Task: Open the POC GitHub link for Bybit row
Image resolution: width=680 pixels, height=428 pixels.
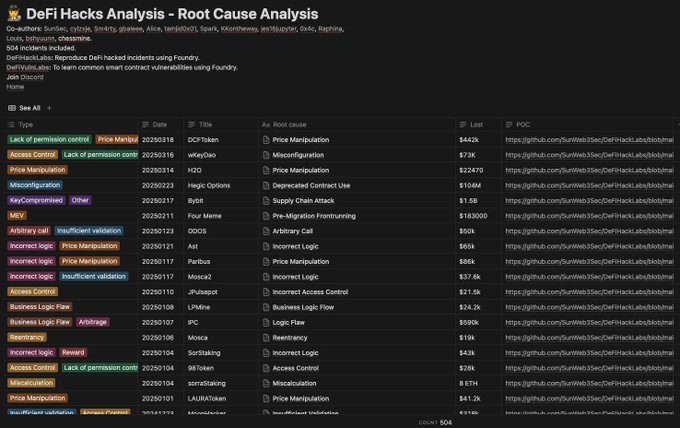Action: [x=590, y=201]
